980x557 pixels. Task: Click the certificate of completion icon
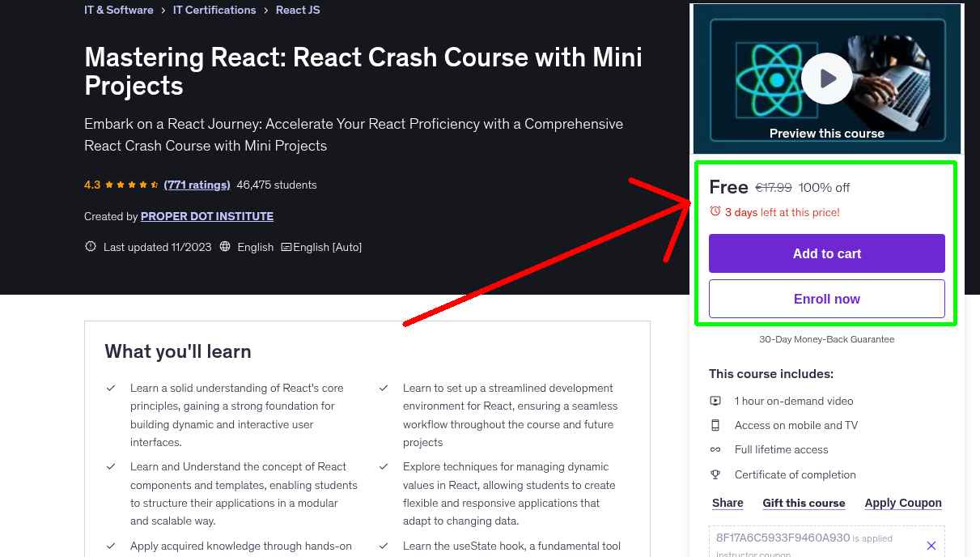(x=715, y=474)
